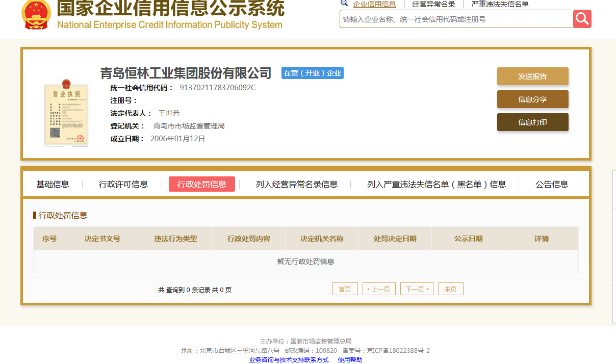Click the 违法行为类型 column header
The image size is (616, 364).
pos(175,239)
